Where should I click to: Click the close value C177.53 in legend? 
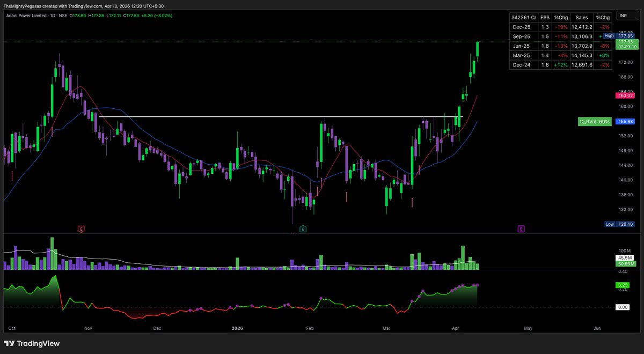click(131, 16)
